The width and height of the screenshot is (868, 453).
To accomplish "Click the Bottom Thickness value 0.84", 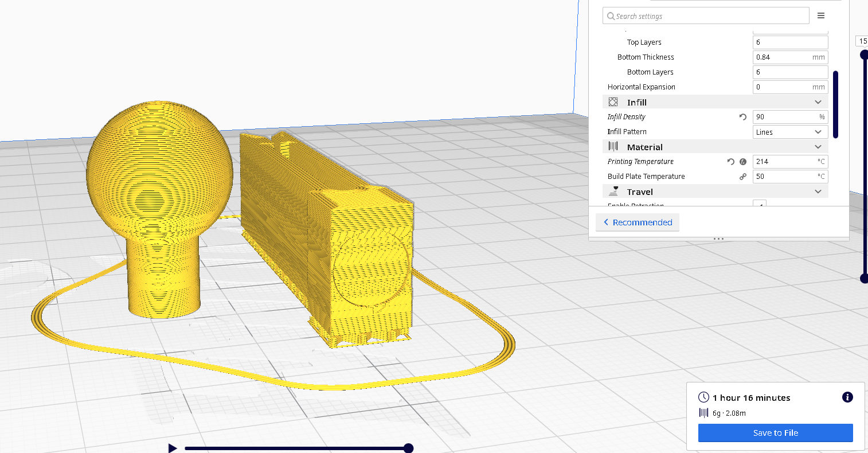I will coord(790,57).
